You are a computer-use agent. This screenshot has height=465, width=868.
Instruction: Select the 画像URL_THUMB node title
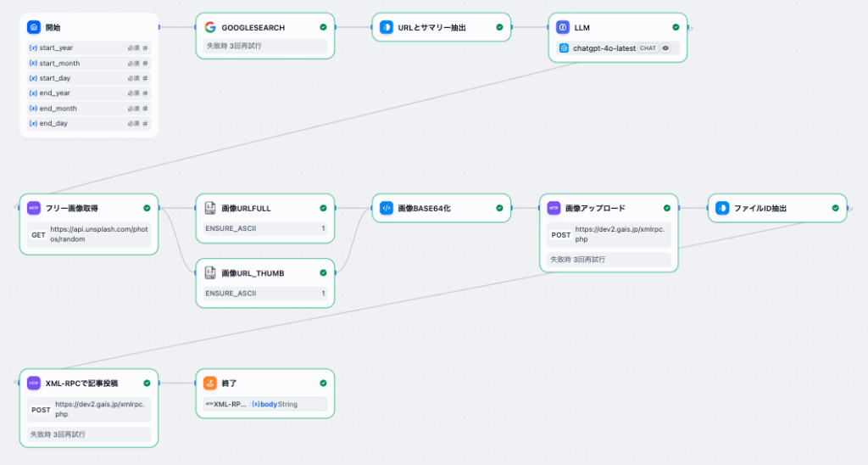tap(253, 272)
